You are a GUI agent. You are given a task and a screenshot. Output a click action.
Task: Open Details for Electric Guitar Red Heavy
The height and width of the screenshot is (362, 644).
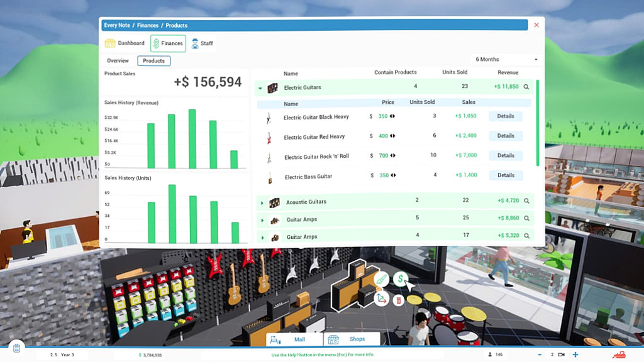506,136
